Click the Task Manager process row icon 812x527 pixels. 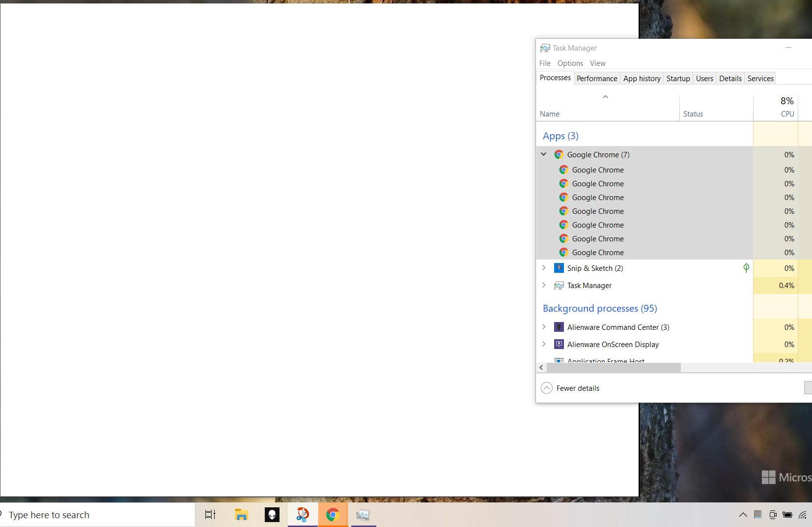pyautogui.click(x=559, y=286)
